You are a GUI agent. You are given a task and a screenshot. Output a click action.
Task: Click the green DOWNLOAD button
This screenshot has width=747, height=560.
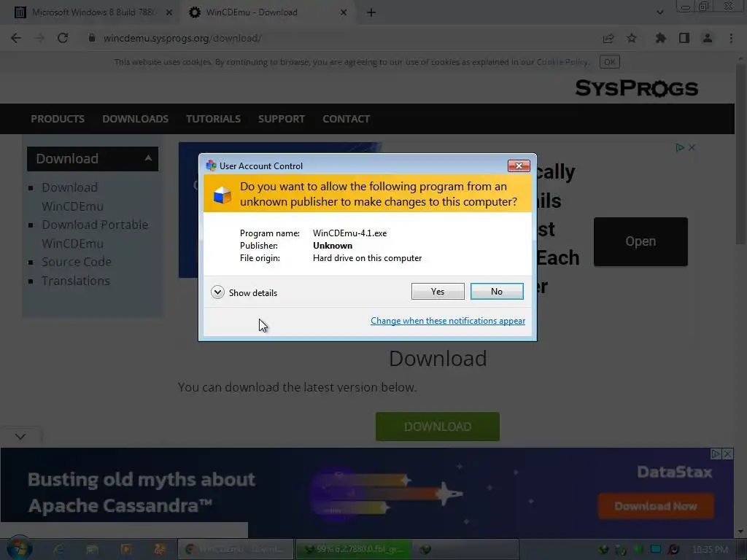coord(438,427)
